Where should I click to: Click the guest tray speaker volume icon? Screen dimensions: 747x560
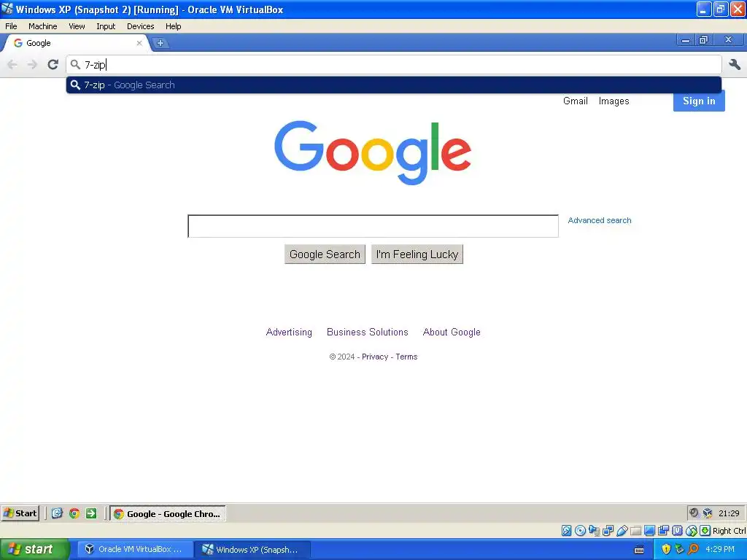point(694,513)
